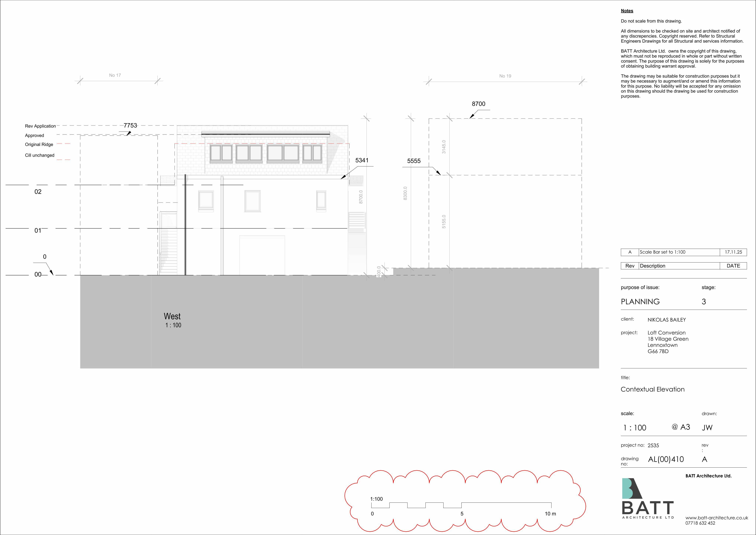This screenshot has width=756, height=535.
Task: Click the 'DATE' column header
Action: 733,266
